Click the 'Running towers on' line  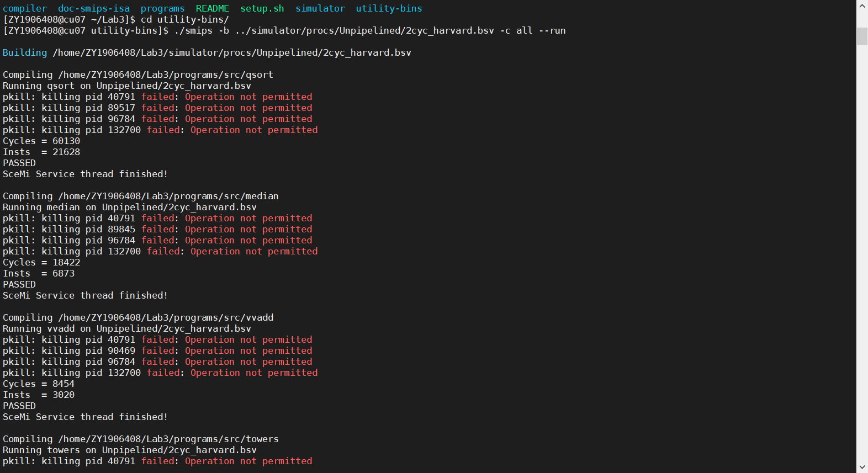coord(130,450)
